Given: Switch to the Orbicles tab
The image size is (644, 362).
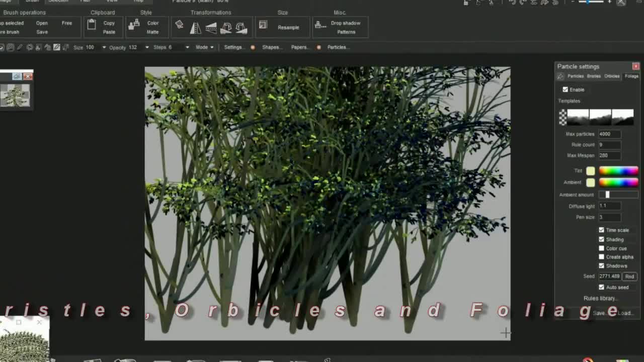Looking at the screenshot, I should (x=612, y=76).
